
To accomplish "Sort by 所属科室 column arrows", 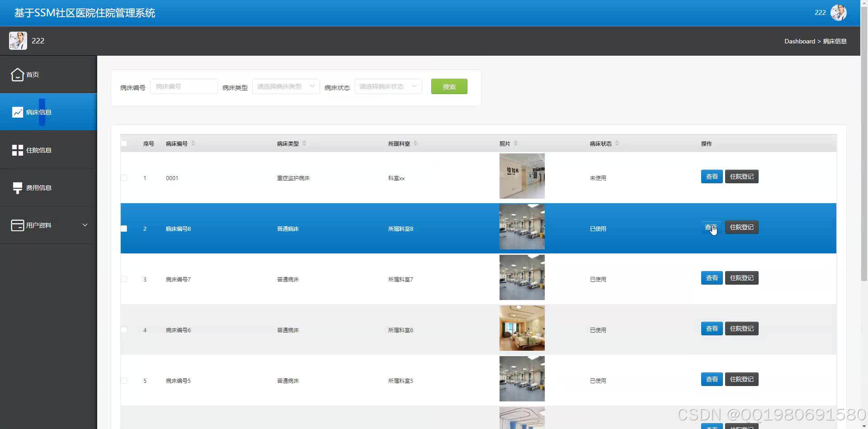I will (x=415, y=143).
